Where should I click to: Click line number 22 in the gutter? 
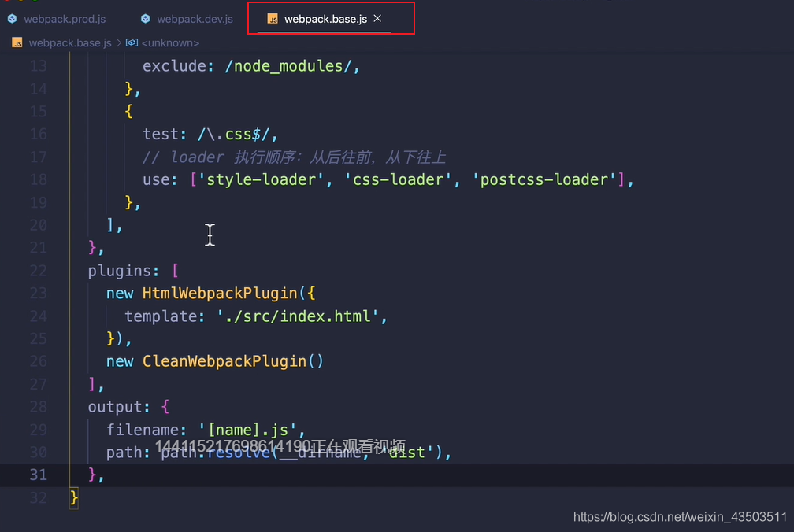click(38, 271)
